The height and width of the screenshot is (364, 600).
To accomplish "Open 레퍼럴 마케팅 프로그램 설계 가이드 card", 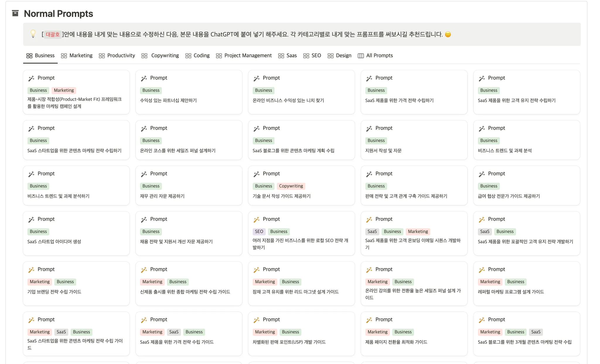I will point(510,292).
